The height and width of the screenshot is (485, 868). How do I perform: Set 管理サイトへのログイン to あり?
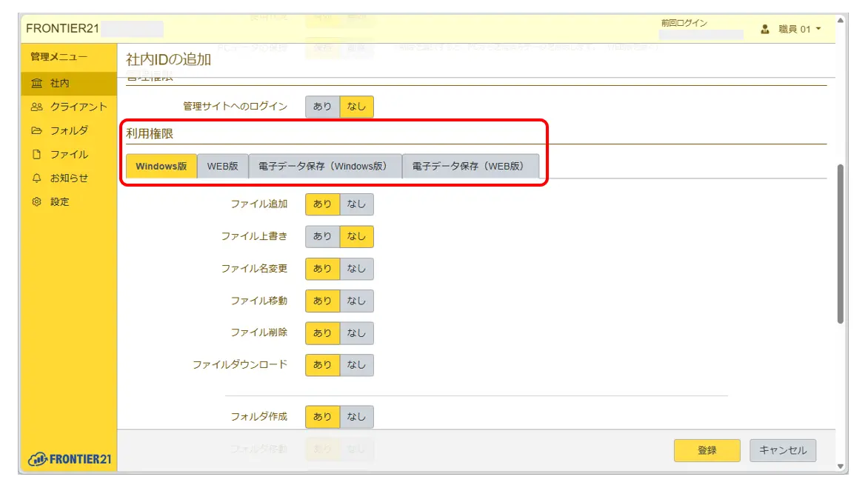[322, 107]
